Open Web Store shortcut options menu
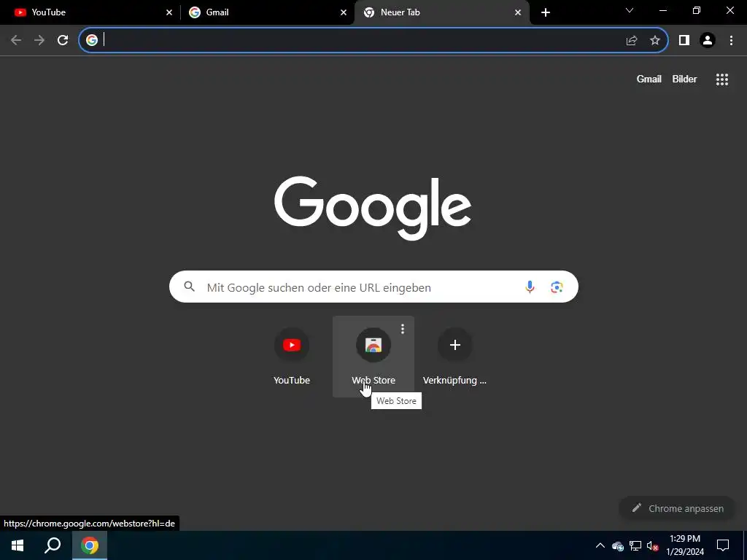The width and height of the screenshot is (747, 560). point(403,329)
